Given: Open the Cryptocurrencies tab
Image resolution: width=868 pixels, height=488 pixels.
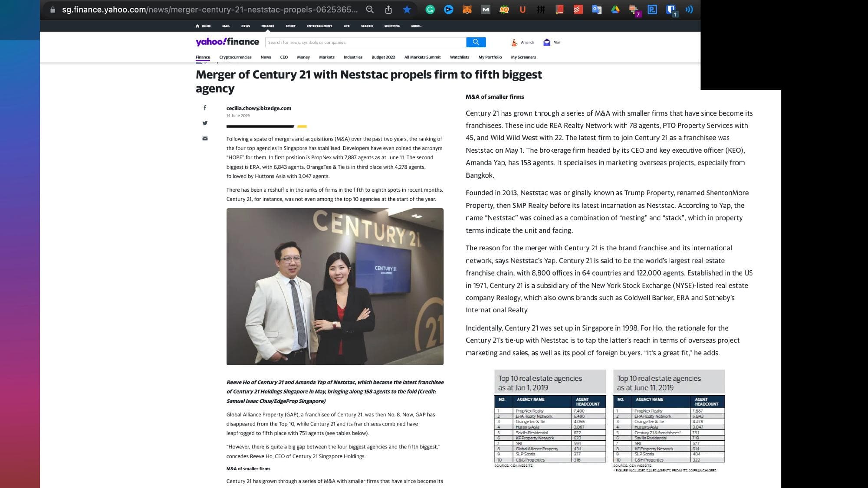Looking at the screenshot, I should pyautogui.click(x=235, y=57).
